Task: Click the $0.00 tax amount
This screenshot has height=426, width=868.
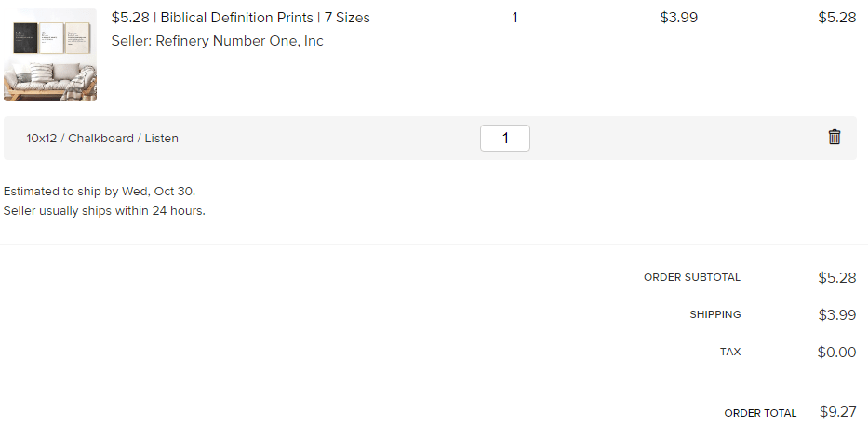Action: pos(836,352)
